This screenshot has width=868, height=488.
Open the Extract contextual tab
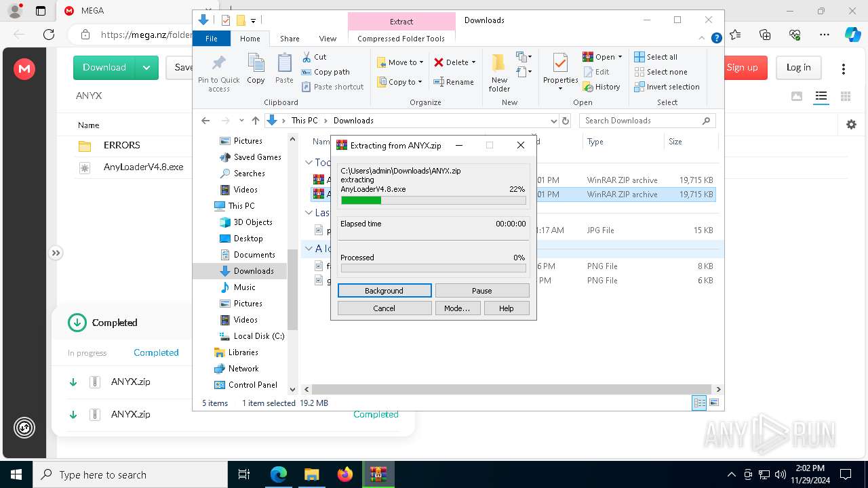pos(401,22)
